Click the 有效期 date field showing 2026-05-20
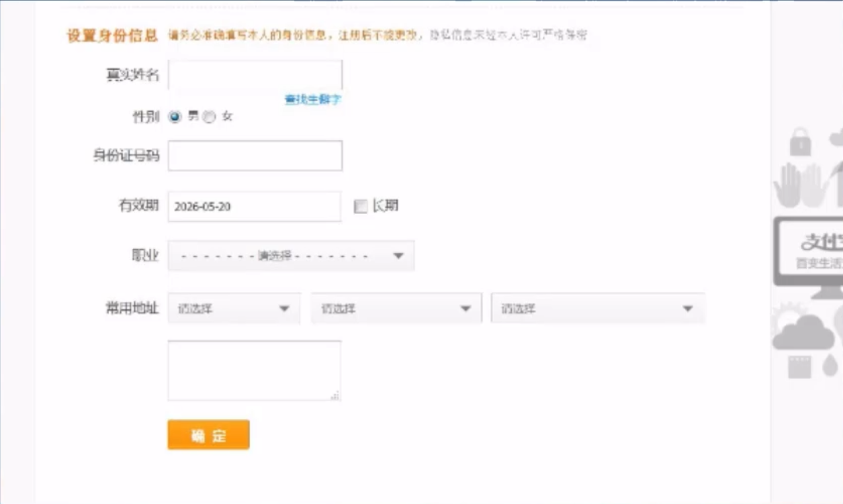 [x=255, y=207]
